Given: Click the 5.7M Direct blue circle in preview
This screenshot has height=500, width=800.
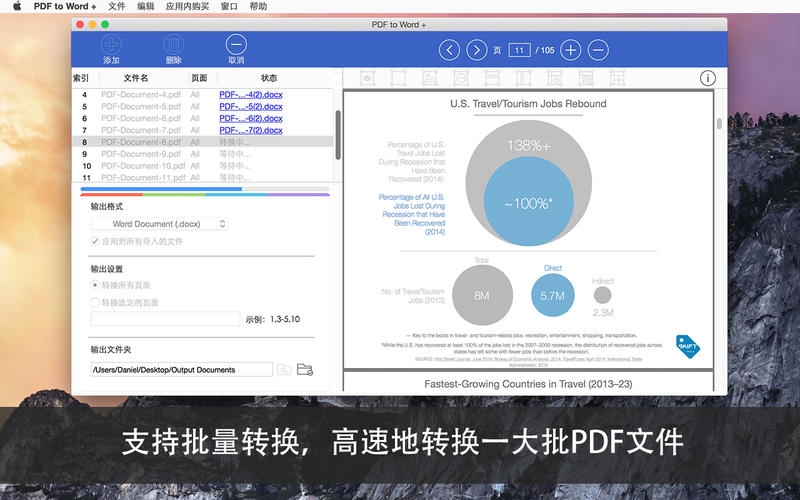Looking at the screenshot, I should pos(553,295).
